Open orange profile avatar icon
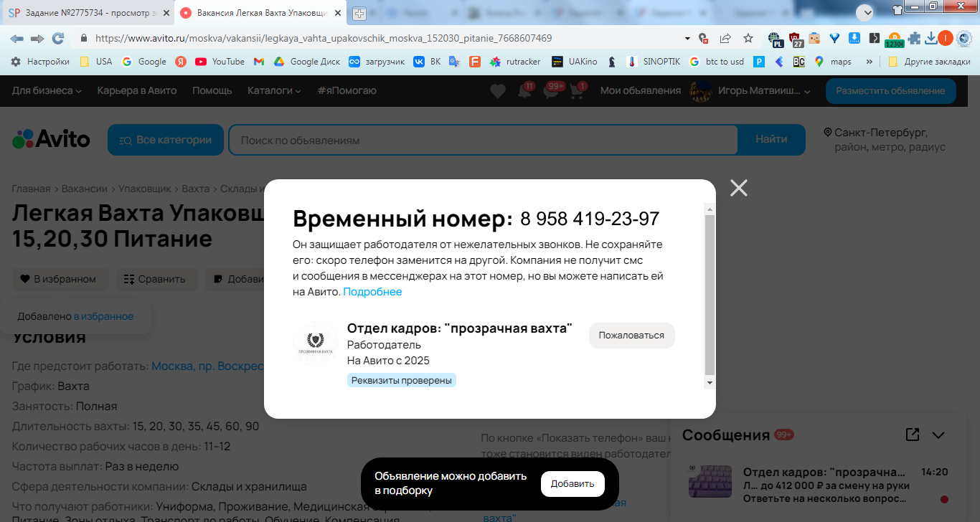980x522 pixels. [x=946, y=38]
